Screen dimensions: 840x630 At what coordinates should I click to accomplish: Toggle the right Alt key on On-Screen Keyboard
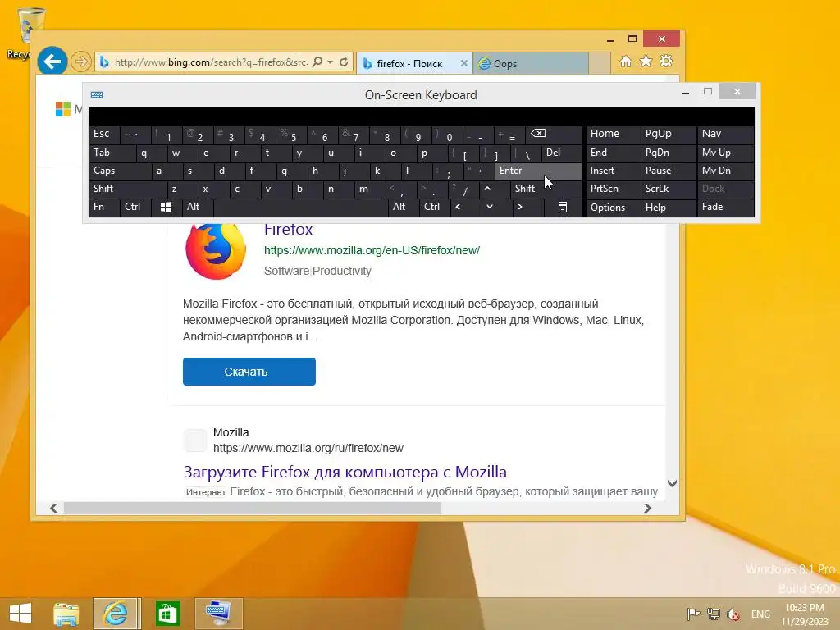click(404, 207)
